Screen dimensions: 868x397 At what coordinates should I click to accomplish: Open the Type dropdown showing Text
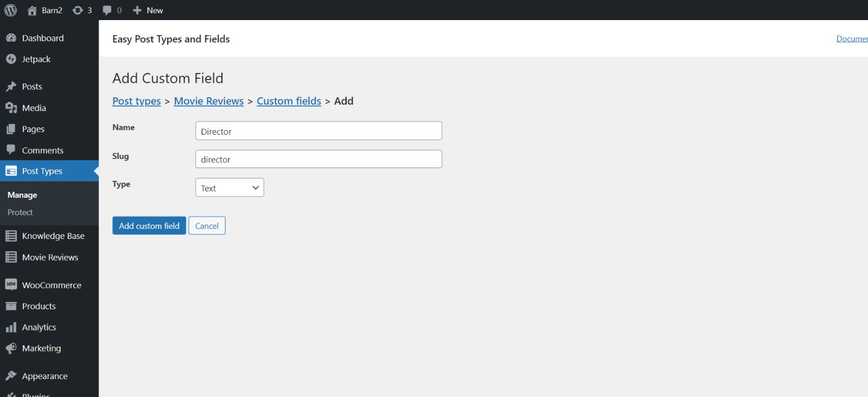[x=229, y=187]
